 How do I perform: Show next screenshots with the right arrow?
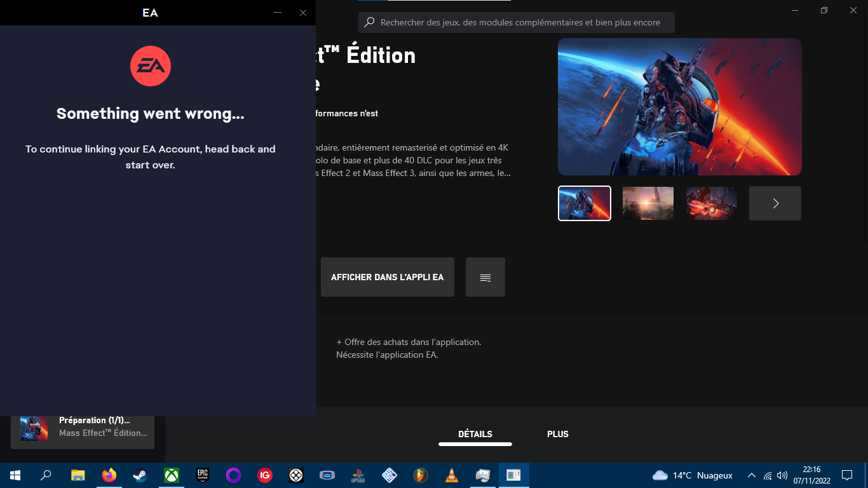pyautogui.click(x=775, y=203)
